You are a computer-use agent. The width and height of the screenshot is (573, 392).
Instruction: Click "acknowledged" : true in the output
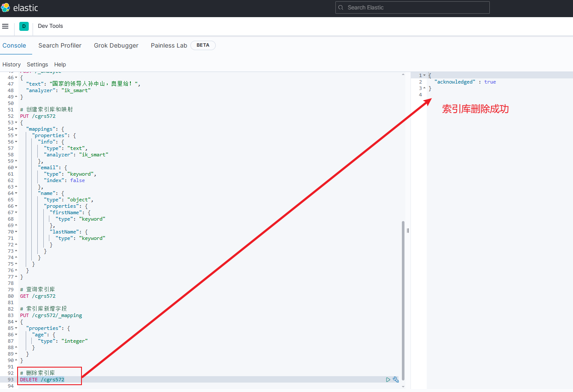tap(465, 82)
